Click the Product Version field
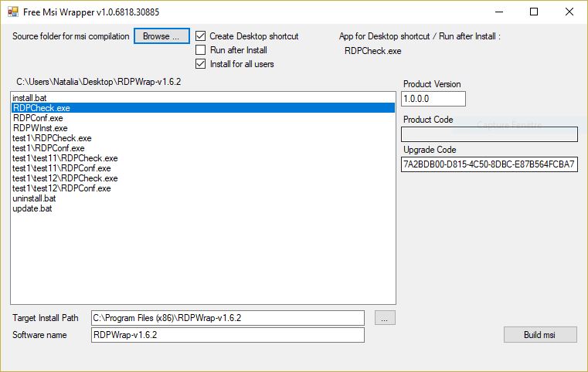588x372 pixels. [433, 99]
